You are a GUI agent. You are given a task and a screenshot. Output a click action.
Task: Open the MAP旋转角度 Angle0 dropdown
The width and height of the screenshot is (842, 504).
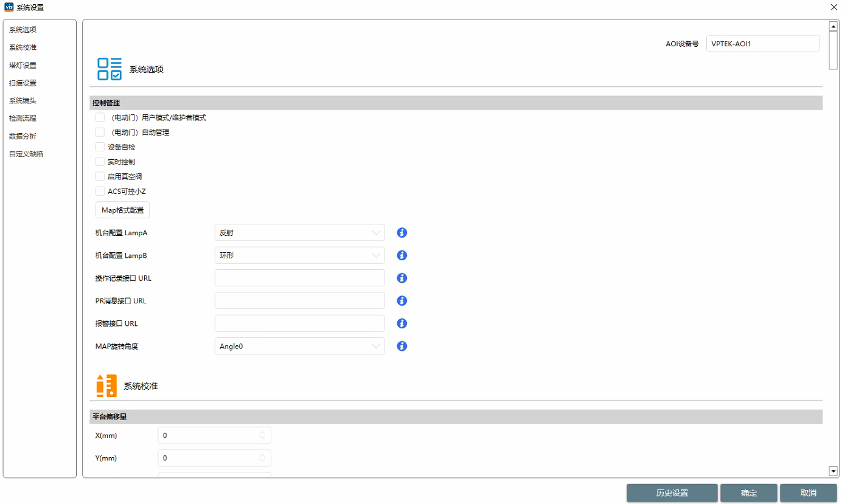coord(299,346)
